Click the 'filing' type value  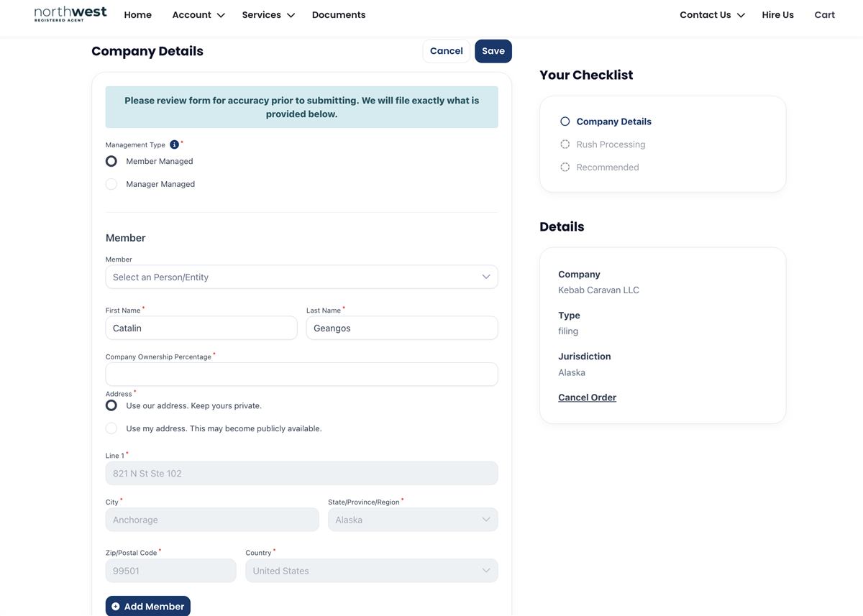pos(568,331)
